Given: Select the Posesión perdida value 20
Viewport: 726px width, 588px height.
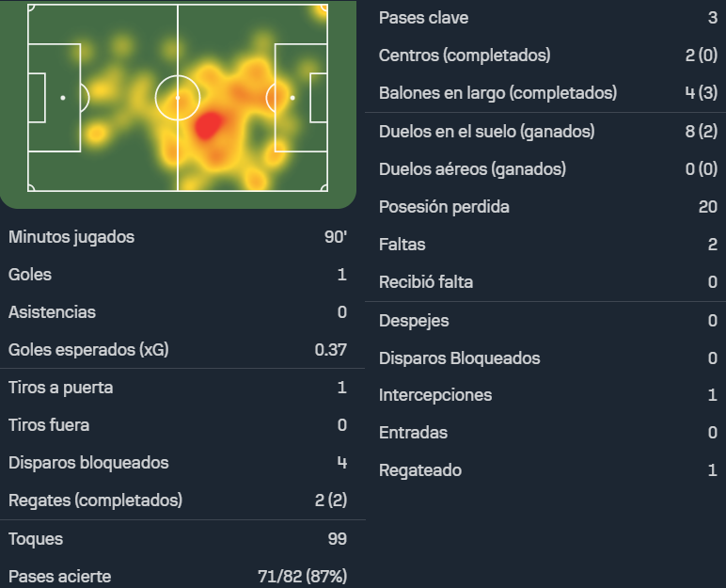Looking at the screenshot, I should click(x=708, y=207).
